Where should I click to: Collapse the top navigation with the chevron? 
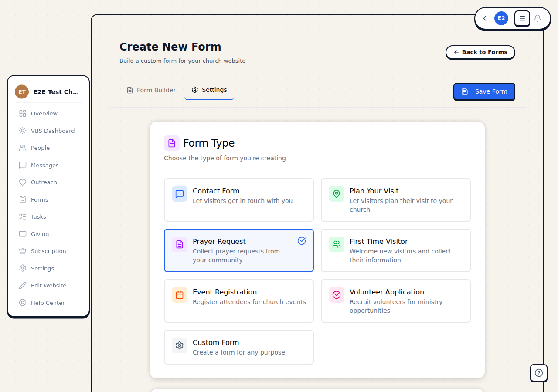click(x=484, y=18)
